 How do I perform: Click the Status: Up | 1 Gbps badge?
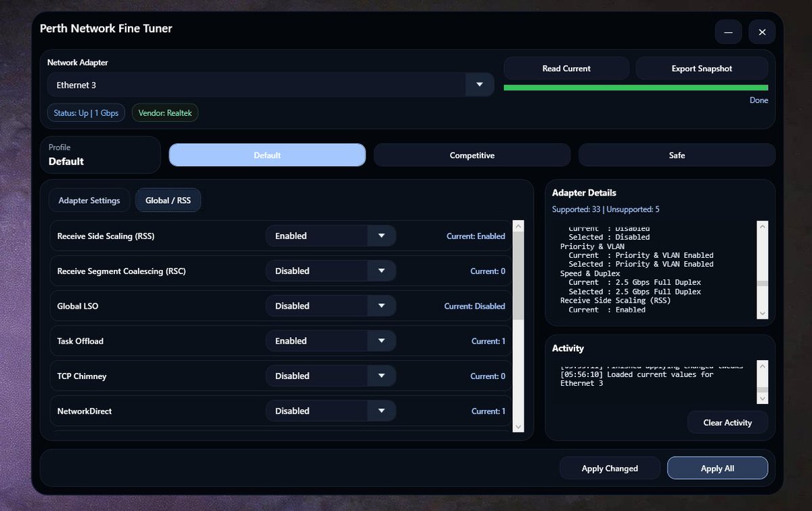tap(86, 113)
